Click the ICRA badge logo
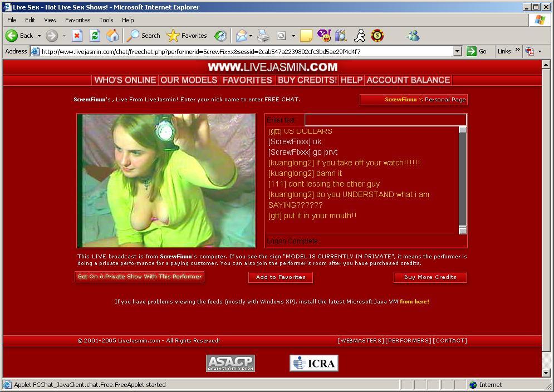This screenshot has width=554, height=392. [x=313, y=364]
